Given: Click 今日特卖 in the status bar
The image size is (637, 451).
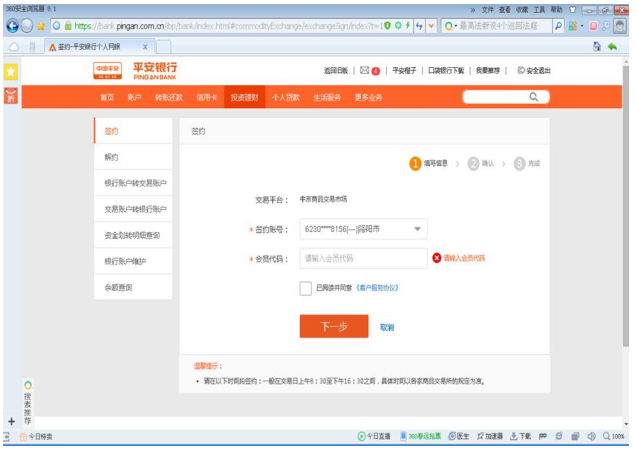Looking at the screenshot, I should (x=36, y=437).
